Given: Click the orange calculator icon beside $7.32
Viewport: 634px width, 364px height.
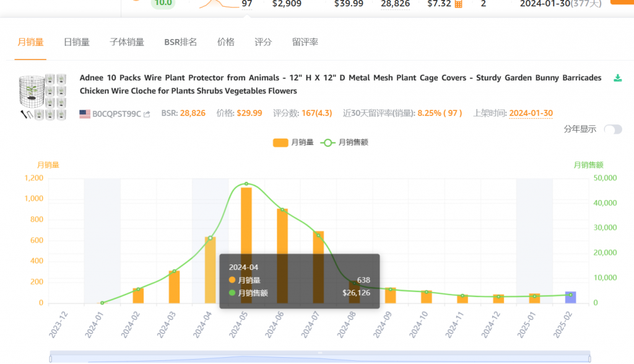Looking at the screenshot, I should pos(458,4).
